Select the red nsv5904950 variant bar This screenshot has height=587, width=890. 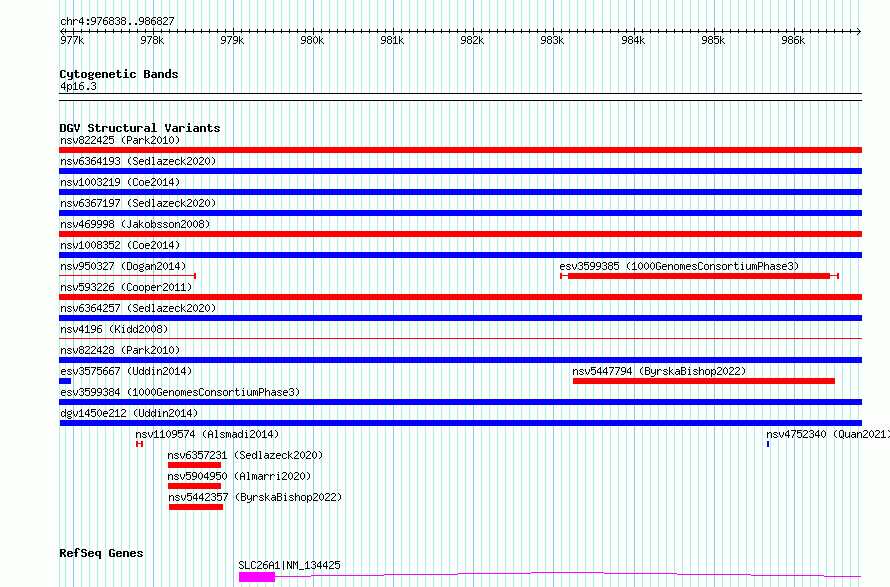pyautogui.click(x=194, y=486)
